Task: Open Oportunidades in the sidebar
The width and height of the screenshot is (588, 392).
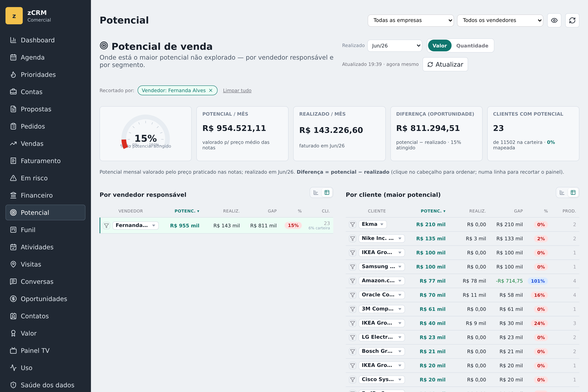Action: pyautogui.click(x=45, y=299)
